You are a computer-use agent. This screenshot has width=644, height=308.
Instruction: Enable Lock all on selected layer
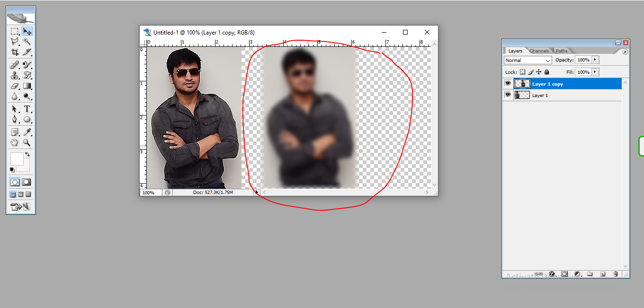(x=547, y=72)
